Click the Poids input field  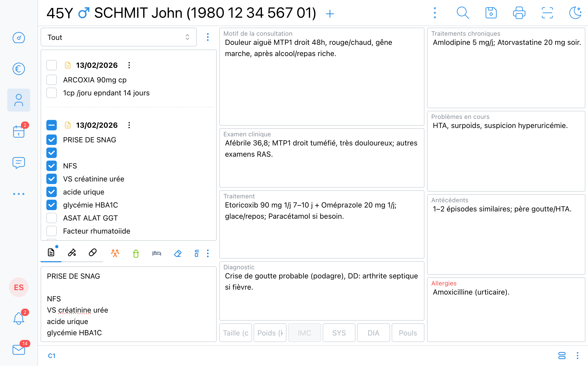point(270,333)
